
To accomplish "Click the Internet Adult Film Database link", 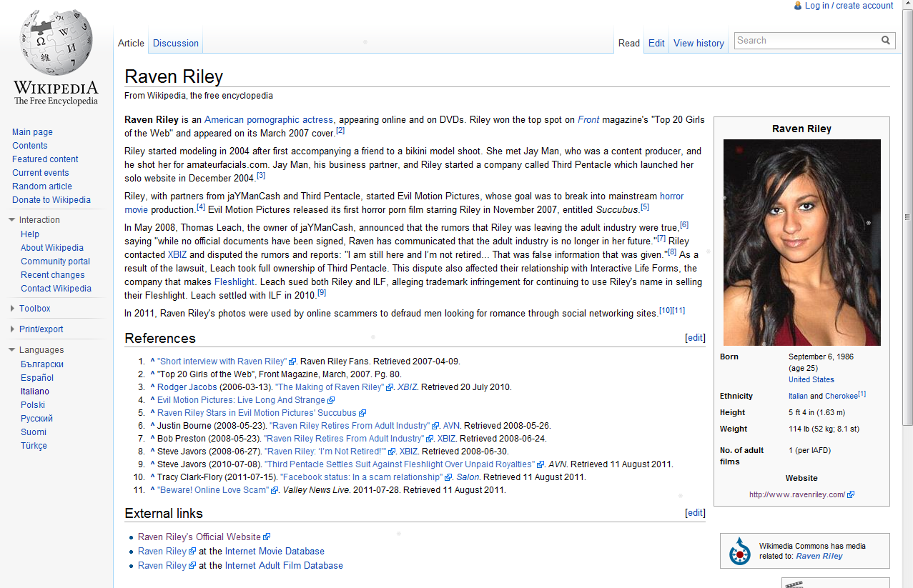I will [284, 565].
